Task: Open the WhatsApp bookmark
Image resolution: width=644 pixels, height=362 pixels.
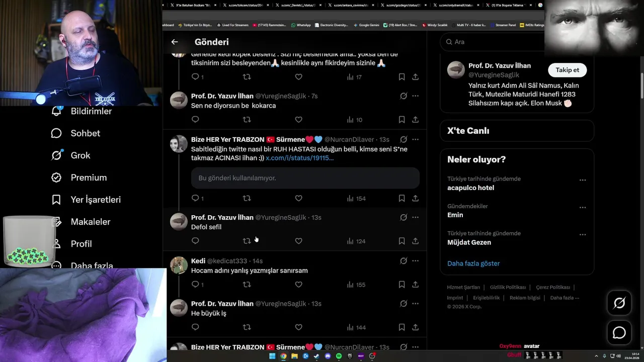Action: click(x=301, y=25)
